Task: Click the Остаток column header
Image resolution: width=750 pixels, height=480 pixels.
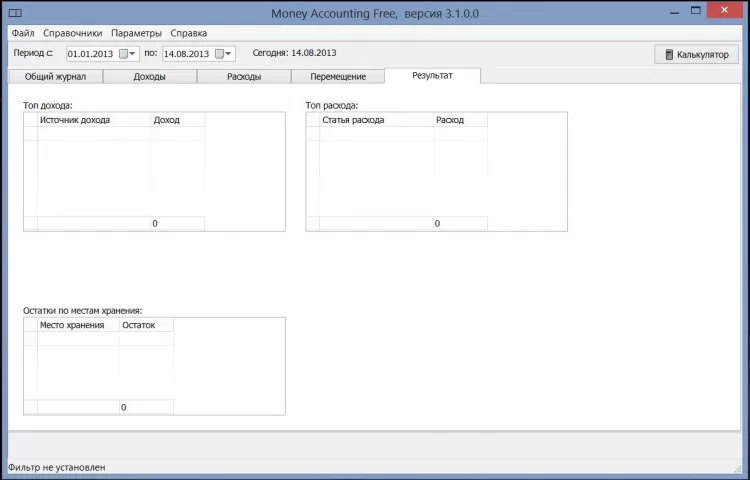Action: tap(146, 325)
